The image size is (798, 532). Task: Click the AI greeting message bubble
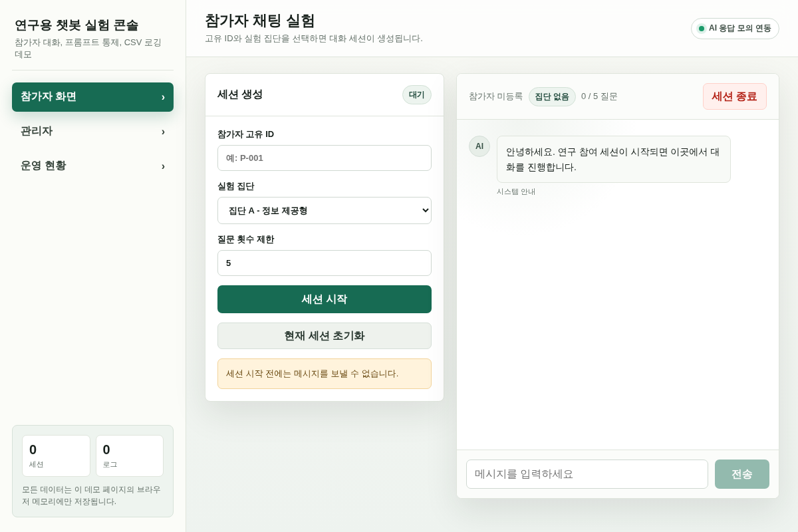coord(614,160)
